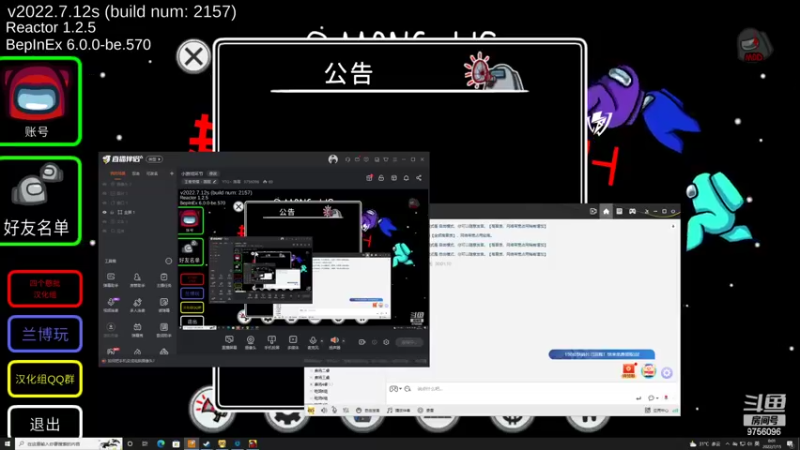Click the user avatar in 直播伴侣 title bar
Image resolution: width=800 pixels, height=450 pixels.
point(333,159)
